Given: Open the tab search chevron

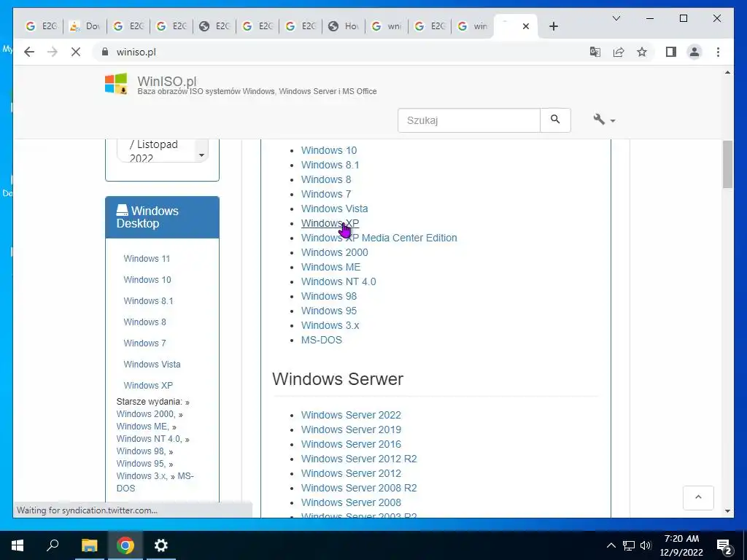Looking at the screenshot, I should coord(616,18).
